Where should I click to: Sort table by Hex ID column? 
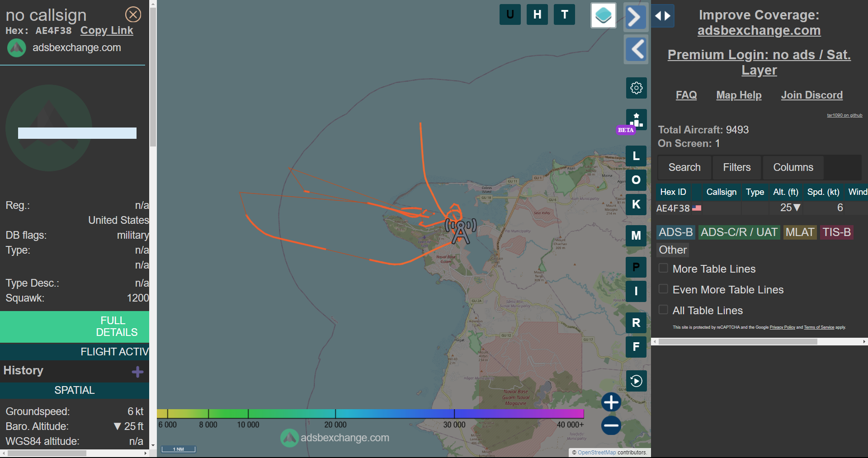[673, 192]
